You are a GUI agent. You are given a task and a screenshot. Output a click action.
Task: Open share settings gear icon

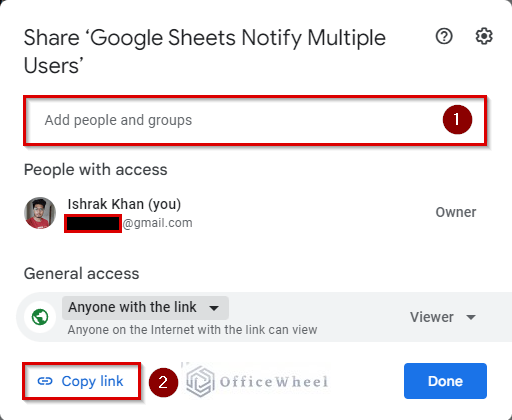tap(484, 36)
